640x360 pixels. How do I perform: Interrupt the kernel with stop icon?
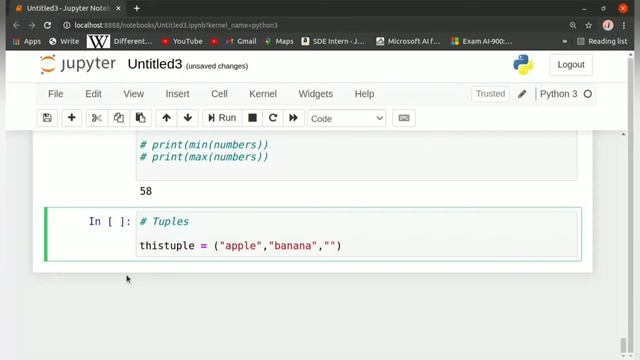[252, 118]
